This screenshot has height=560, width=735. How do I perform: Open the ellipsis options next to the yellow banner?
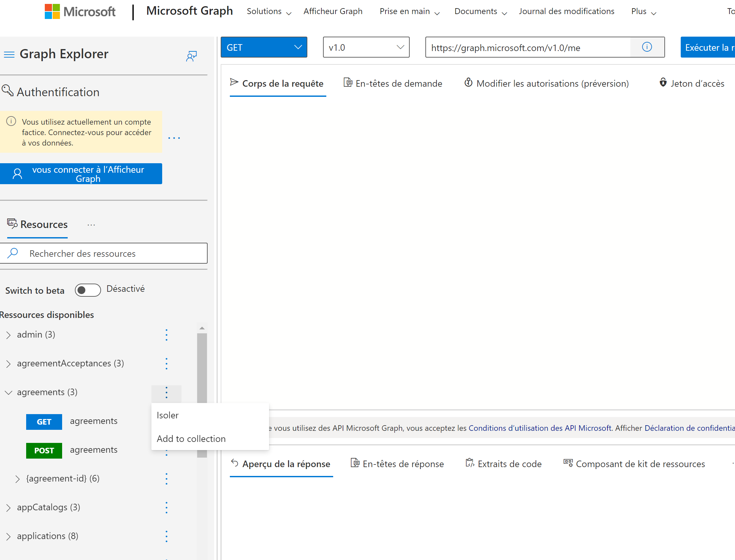pyautogui.click(x=174, y=138)
